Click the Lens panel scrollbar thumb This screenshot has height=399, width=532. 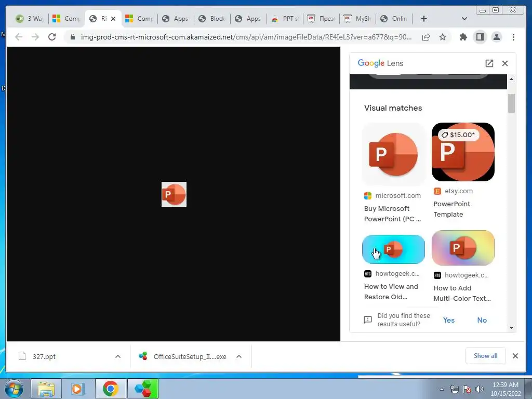point(511,103)
